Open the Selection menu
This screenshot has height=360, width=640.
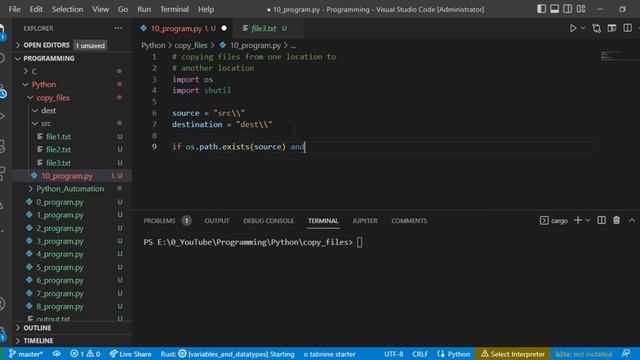click(x=67, y=9)
